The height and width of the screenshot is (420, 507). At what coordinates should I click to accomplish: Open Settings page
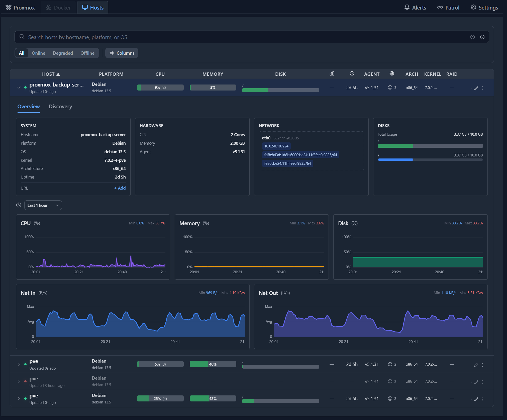click(x=484, y=8)
